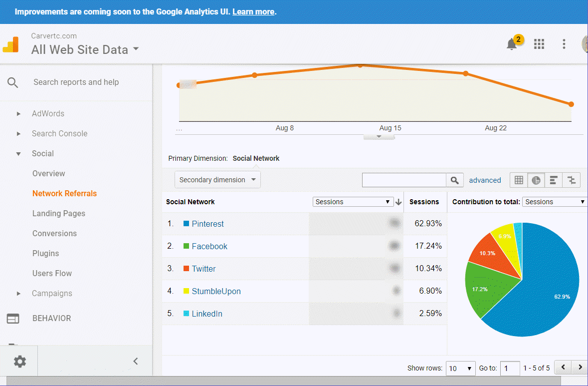Click the Behavior section icon
This screenshot has height=386, width=588.
13,319
